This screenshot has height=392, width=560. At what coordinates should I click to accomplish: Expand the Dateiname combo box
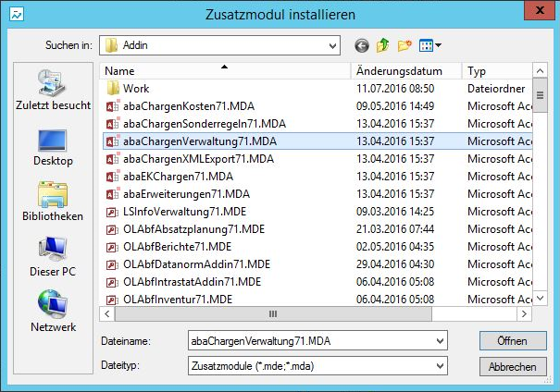click(x=439, y=340)
